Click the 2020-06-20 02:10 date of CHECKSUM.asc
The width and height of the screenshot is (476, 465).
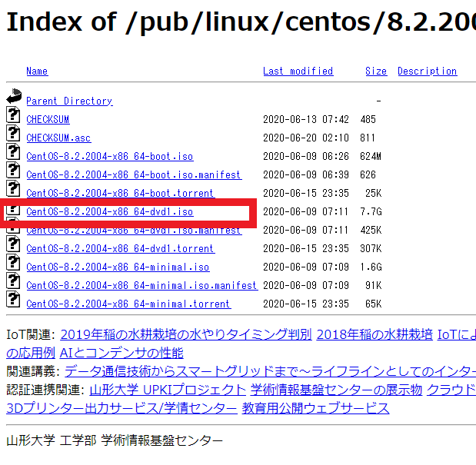(306, 138)
